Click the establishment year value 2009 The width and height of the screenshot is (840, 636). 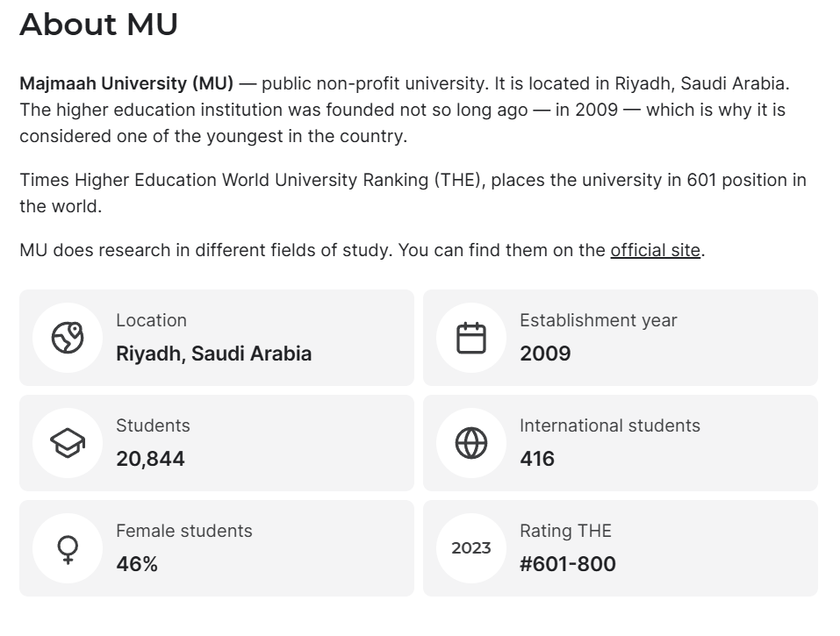[545, 354]
